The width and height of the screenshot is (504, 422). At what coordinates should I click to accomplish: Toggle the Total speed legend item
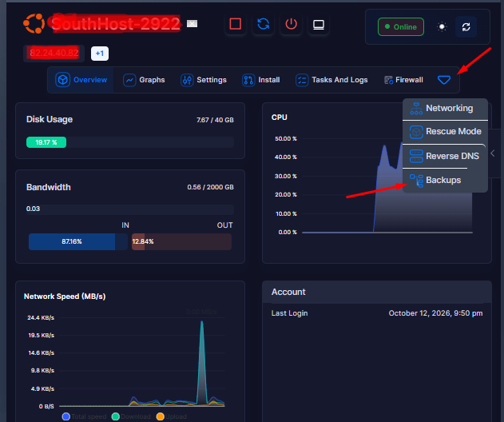[84, 416]
